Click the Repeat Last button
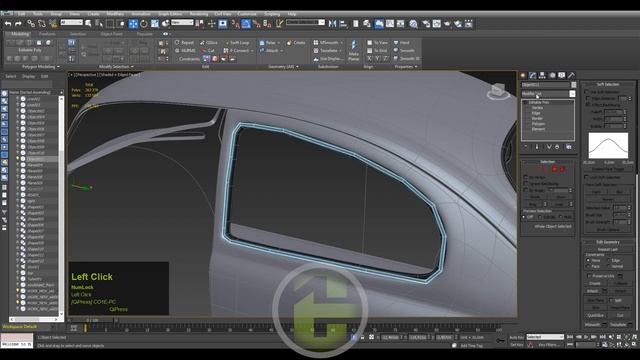The width and height of the screenshot is (640, 360). 607,249
